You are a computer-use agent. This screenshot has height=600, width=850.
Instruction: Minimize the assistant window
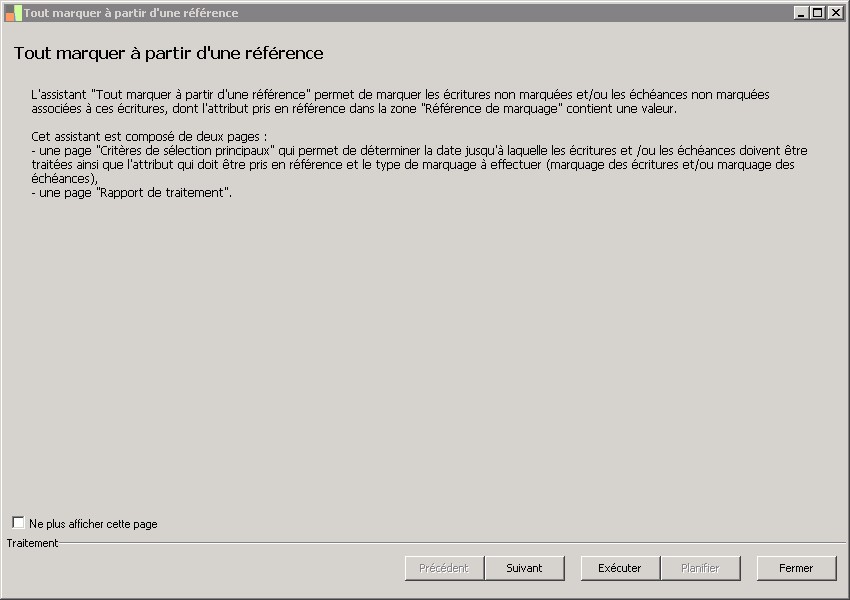802,13
